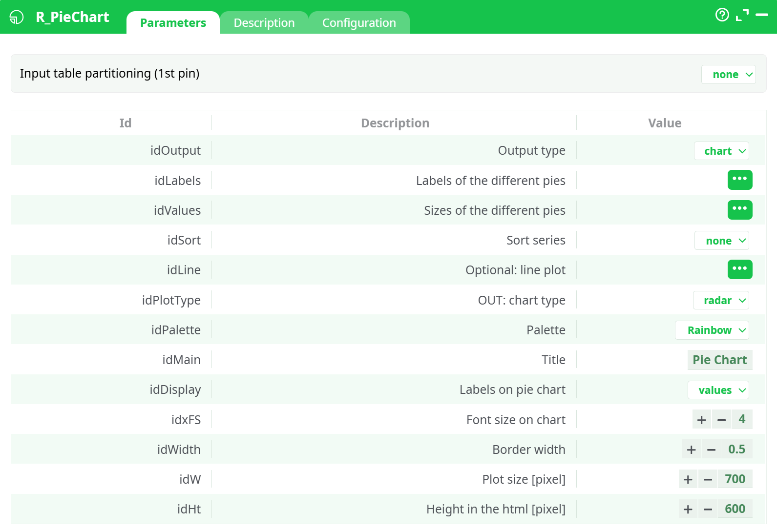This screenshot has height=532, width=777.
Task: Click the Border width value 0.5 field
Action: 736,449
